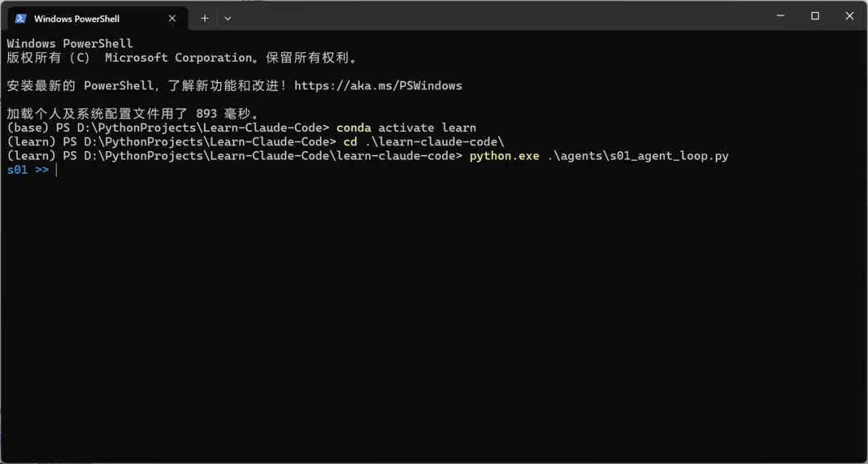
Task: Click the conda activate learn command
Action: coord(406,127)
